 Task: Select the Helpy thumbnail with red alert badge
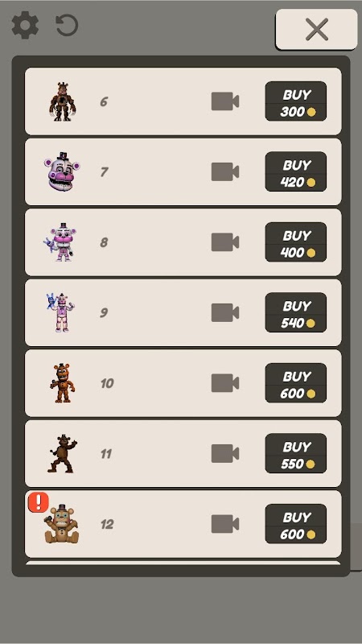(x=62, y=524)
